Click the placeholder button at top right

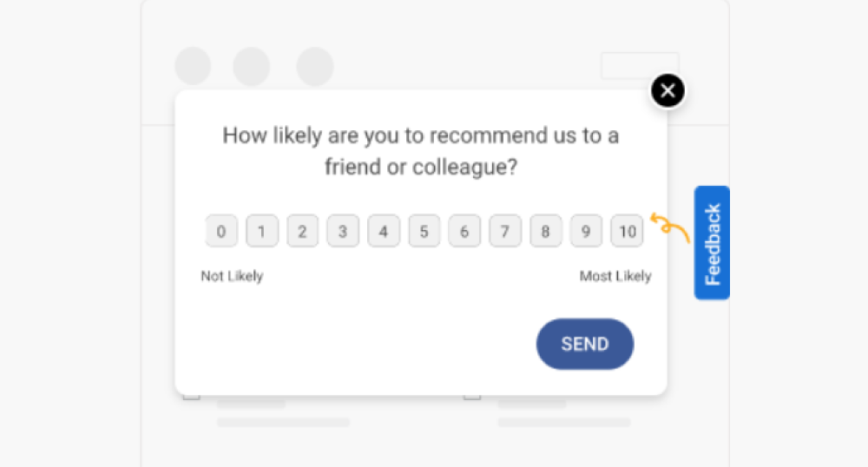(640, 66)
